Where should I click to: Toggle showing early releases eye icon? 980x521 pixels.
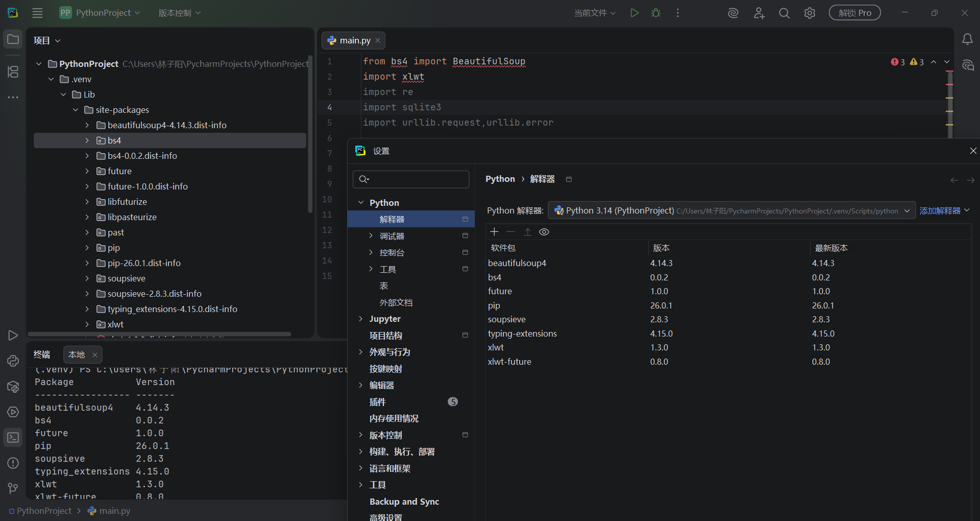click(x=544, y=232)
